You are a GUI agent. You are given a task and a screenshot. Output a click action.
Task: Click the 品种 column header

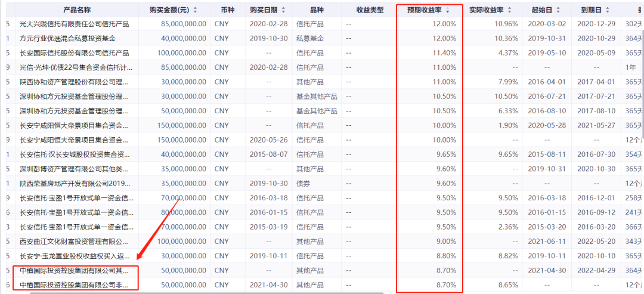tap(315, 10)
